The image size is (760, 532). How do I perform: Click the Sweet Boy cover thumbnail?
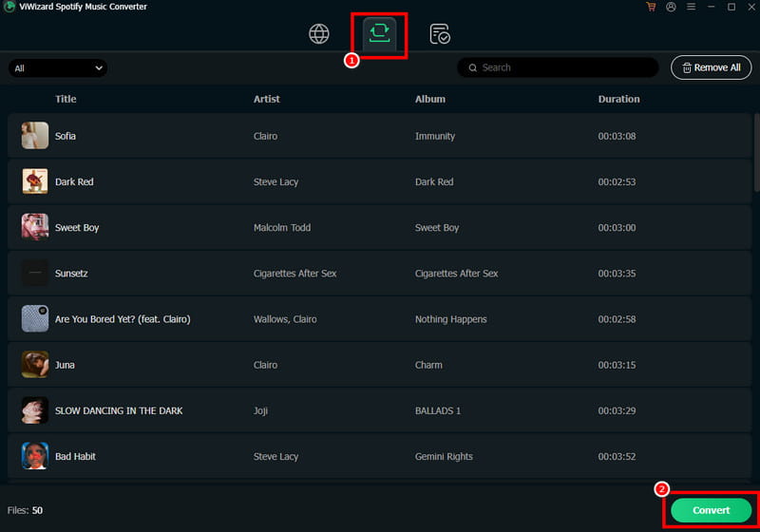click(35, 227)
